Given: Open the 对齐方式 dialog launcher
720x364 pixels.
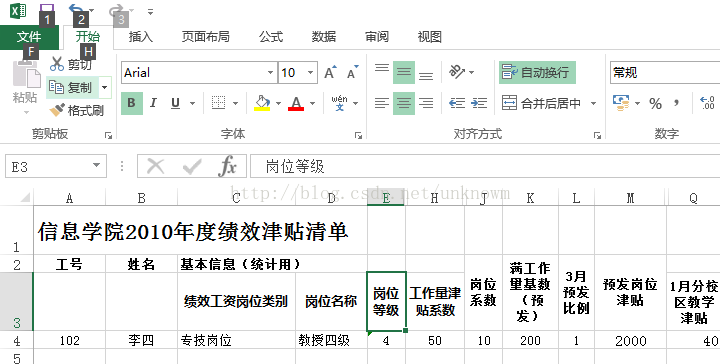Looking at the screenshot, I should [x=597, y=135].
